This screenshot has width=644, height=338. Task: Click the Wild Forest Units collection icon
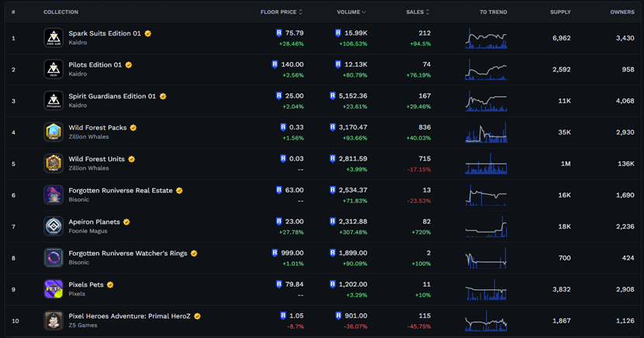click(x=54, y=164)
